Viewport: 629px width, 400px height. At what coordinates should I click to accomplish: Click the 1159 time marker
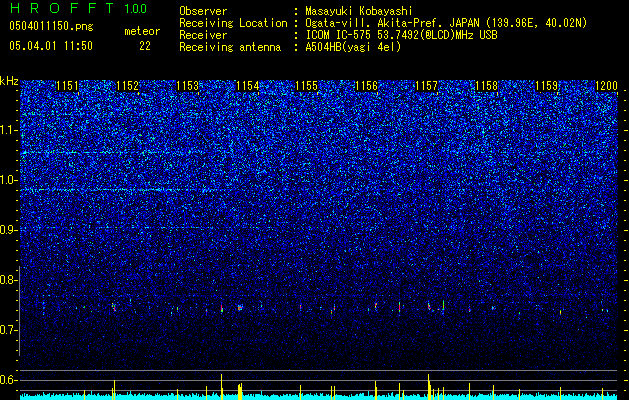tap(547, 86)
